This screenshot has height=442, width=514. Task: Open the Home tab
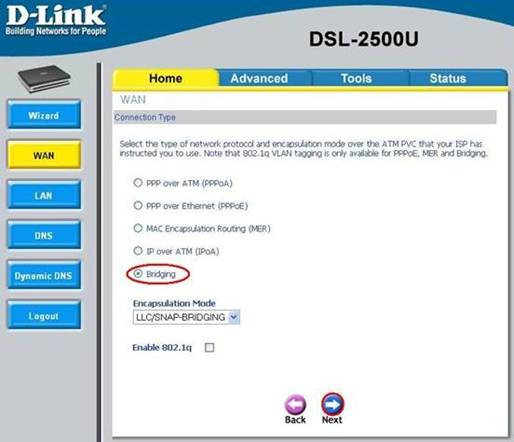(x=165, y=78)
